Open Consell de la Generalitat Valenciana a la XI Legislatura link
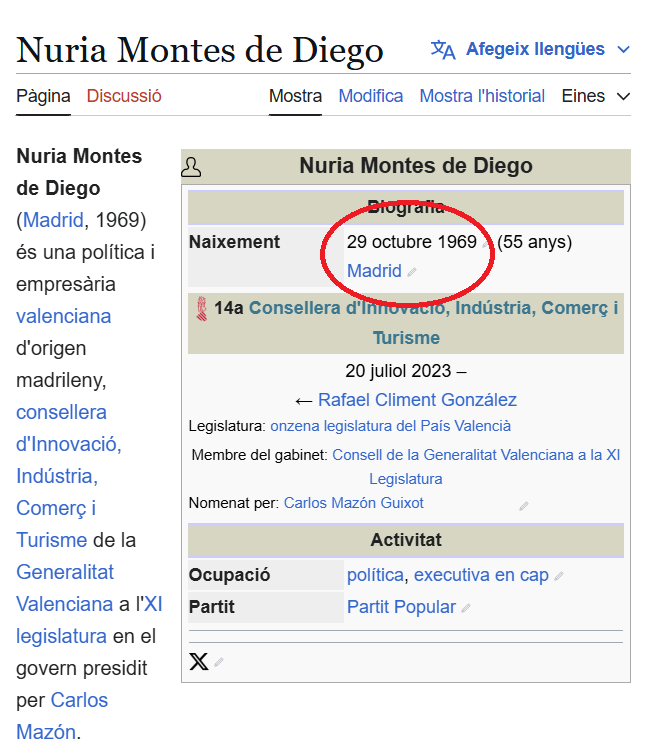This screenshot has height=745, width=655. [x=476, y=467]
